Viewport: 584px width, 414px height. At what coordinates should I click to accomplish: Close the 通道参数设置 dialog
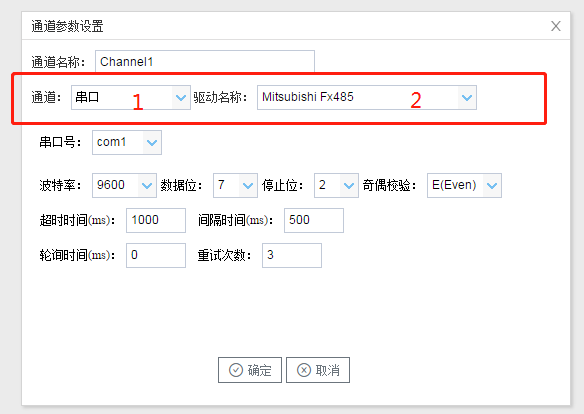(x=556, y=26)
